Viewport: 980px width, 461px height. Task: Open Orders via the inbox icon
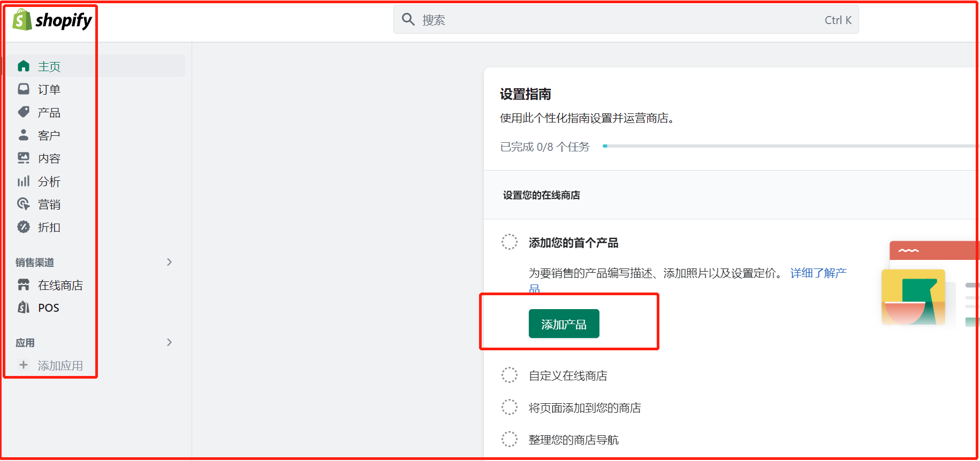point(24,89)
